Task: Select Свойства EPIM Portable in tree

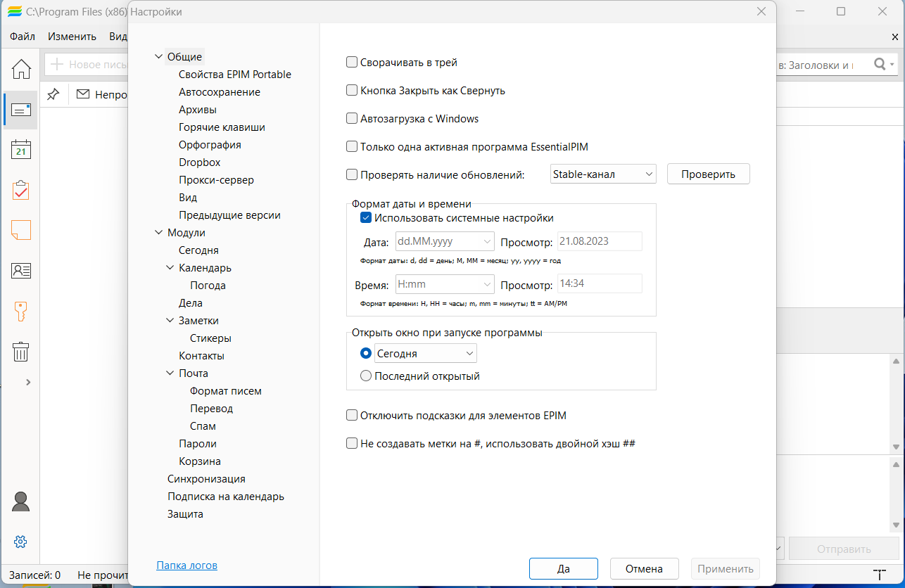Action: [x=235, y=75]
